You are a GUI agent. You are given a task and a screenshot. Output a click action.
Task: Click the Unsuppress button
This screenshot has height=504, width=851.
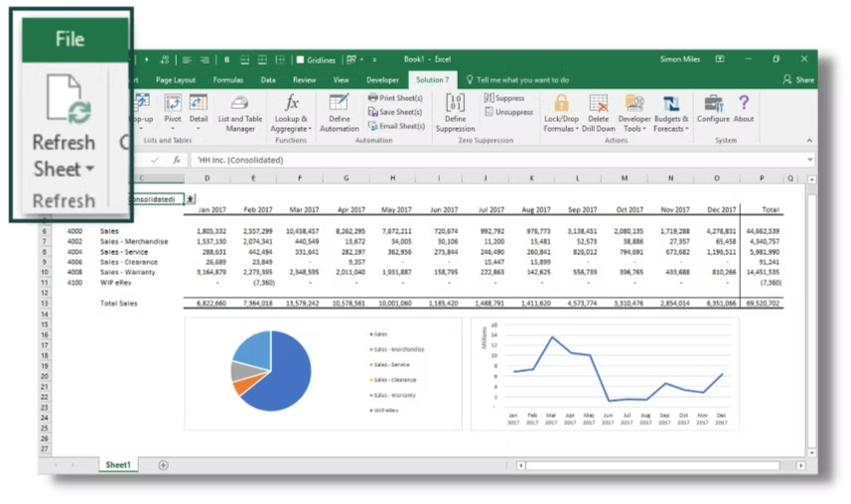click(x=509, y=112)
